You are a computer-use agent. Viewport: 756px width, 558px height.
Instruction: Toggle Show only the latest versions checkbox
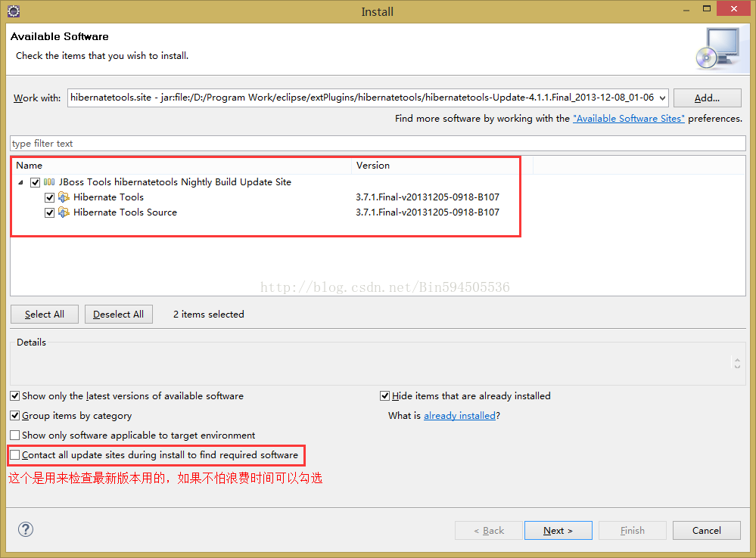pos(15,396)
